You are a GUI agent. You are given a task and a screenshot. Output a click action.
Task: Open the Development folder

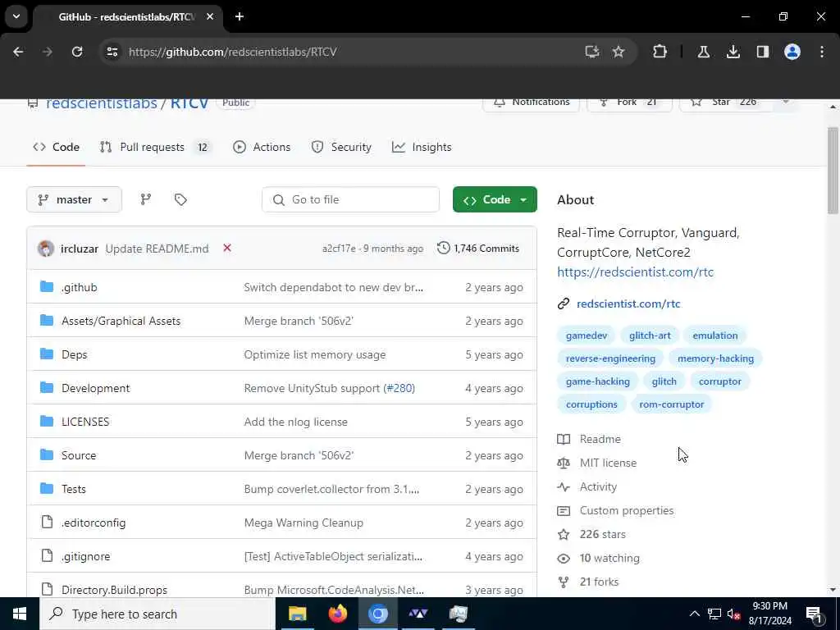[x=96, y=388]
